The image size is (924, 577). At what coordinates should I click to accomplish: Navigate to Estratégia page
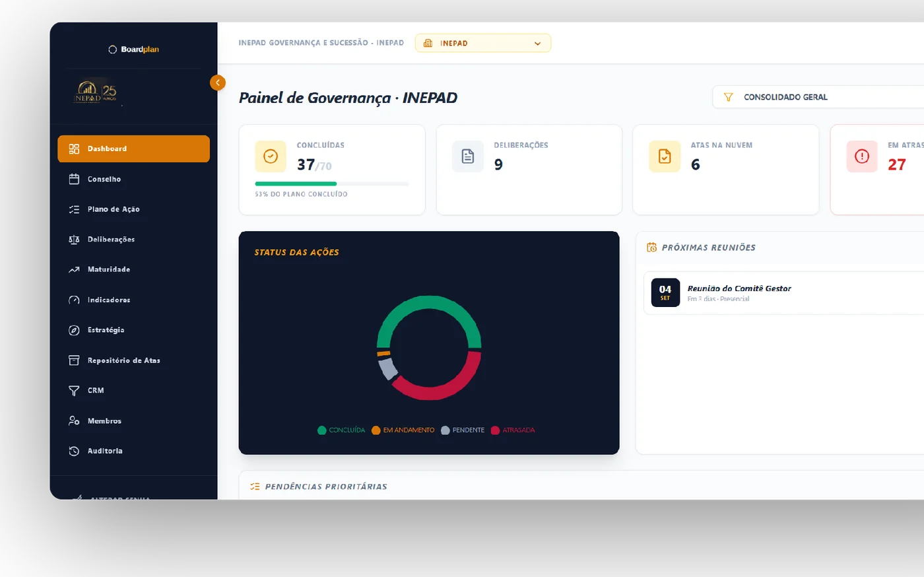(x=133, y=330)
